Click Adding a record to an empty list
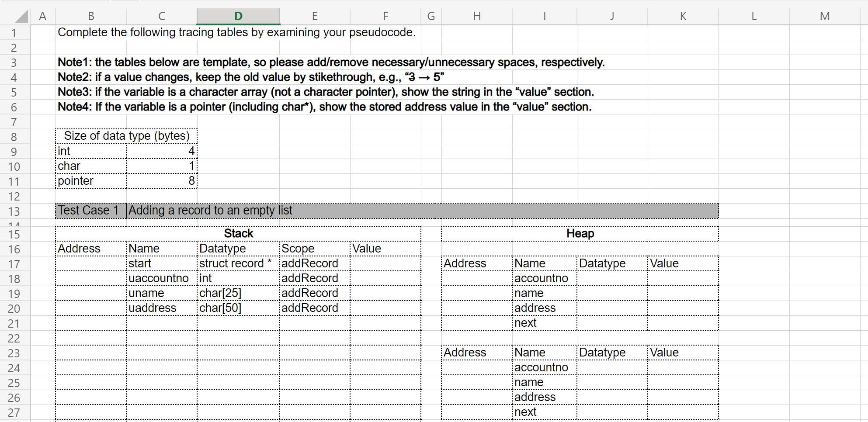 [x=209, y=210]
